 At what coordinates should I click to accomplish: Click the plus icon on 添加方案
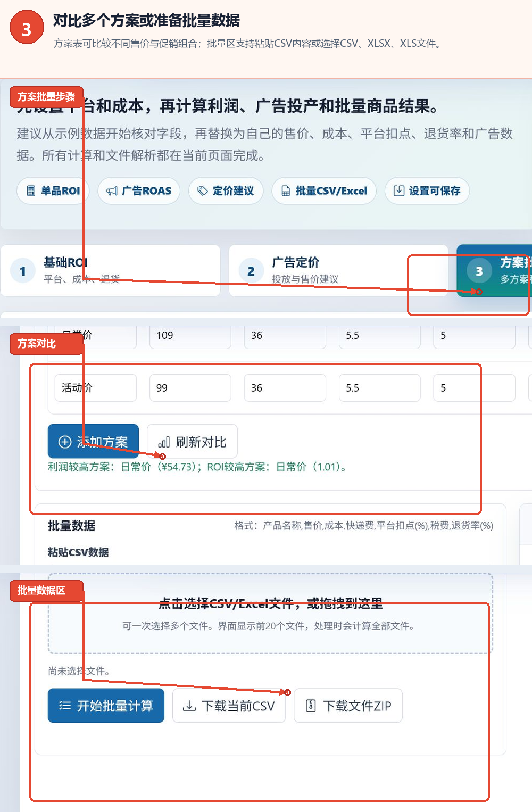point(65,442)
